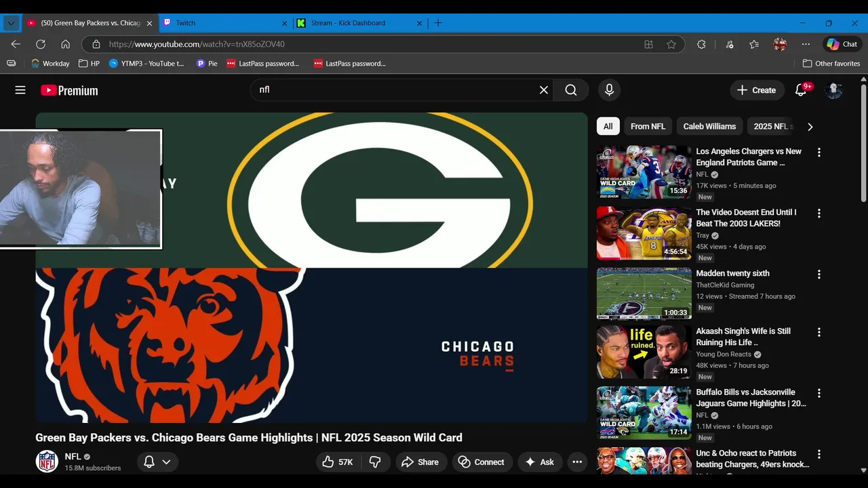
Task: Open Chargers vs Patriots highlights thumbnail
Action: (644, 172)
